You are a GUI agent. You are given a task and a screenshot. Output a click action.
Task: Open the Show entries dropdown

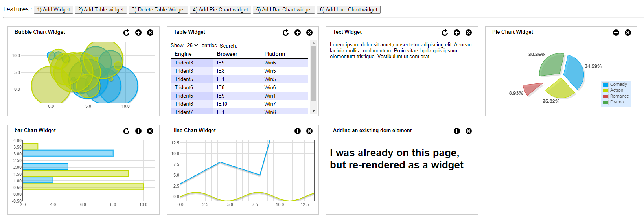point(193,46)
